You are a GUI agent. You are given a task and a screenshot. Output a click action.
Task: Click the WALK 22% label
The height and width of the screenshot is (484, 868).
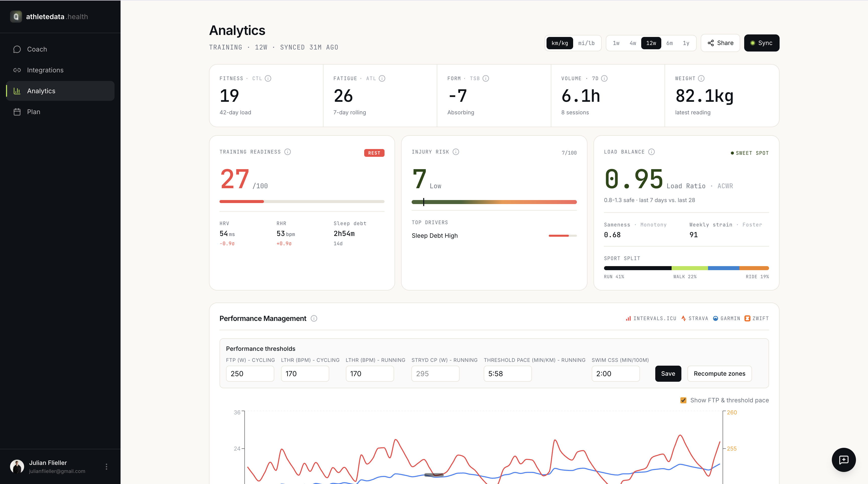(685, 277)
